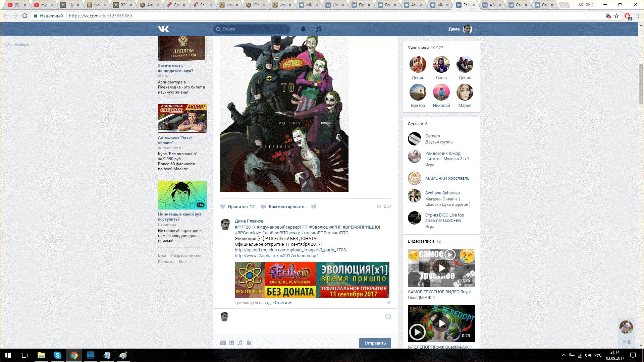Attach a video using the film icon
This screenshot has width=644, height=362.
pos(231,343)
